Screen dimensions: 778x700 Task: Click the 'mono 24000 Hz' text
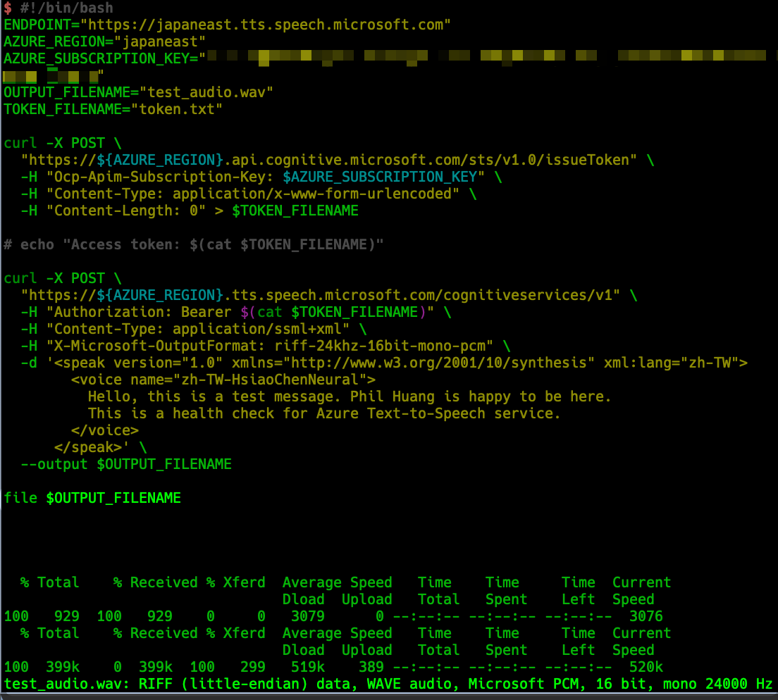(x=718, y=684)
